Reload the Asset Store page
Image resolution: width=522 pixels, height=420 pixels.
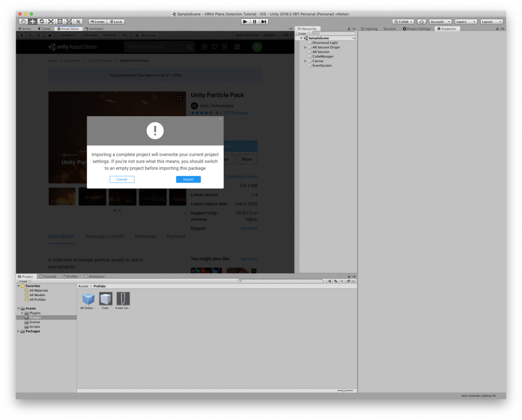point(38,35)
